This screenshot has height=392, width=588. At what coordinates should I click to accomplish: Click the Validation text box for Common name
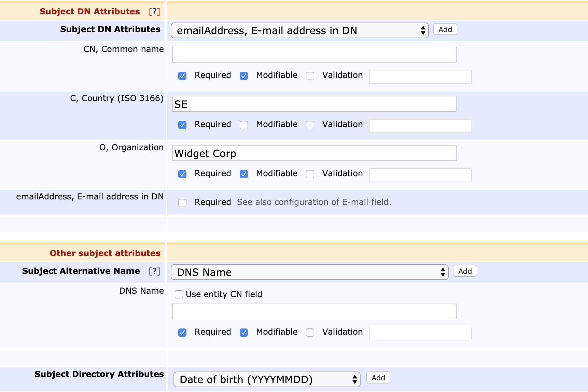click(420, 77)
